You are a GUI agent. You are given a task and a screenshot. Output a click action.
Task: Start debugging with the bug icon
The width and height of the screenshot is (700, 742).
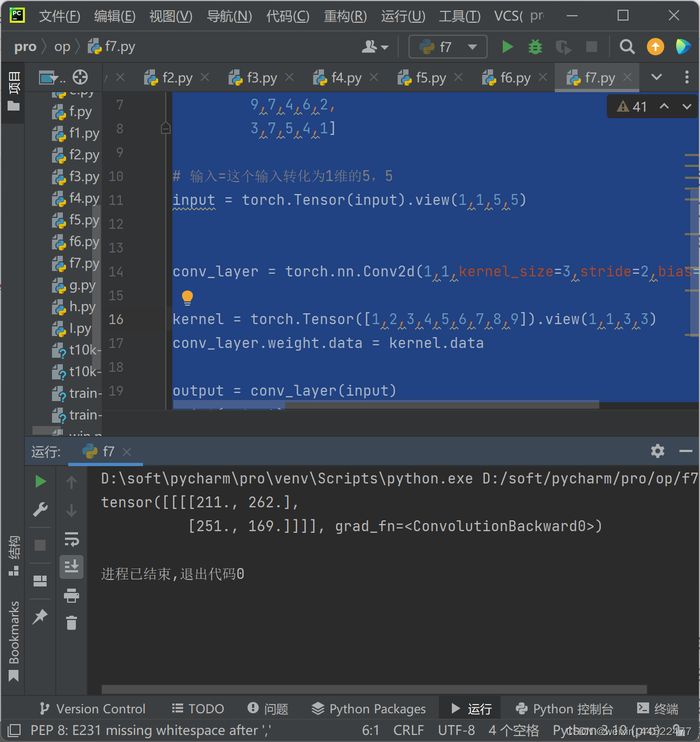coord(535,47)
